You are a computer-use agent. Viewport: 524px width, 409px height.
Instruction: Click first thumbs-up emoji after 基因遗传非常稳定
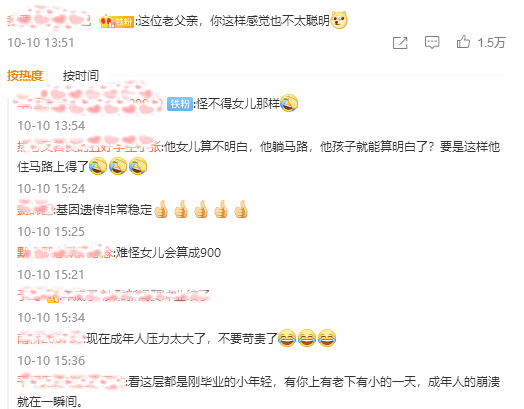(161, 209)
